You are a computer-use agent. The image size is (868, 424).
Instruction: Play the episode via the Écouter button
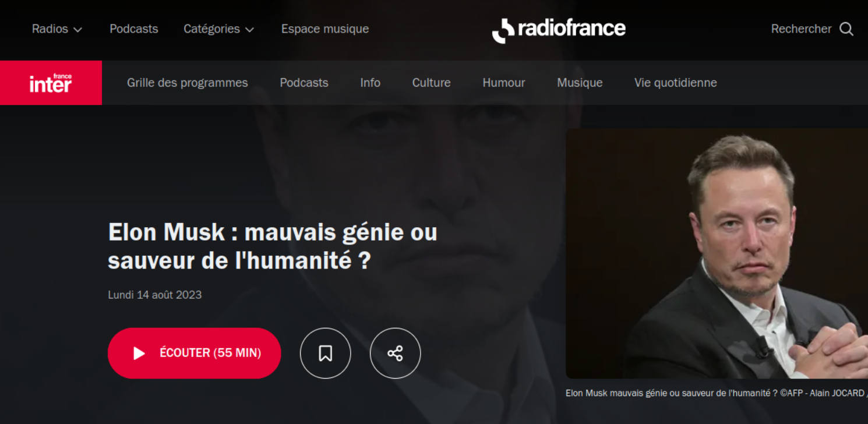click(195, 353)
